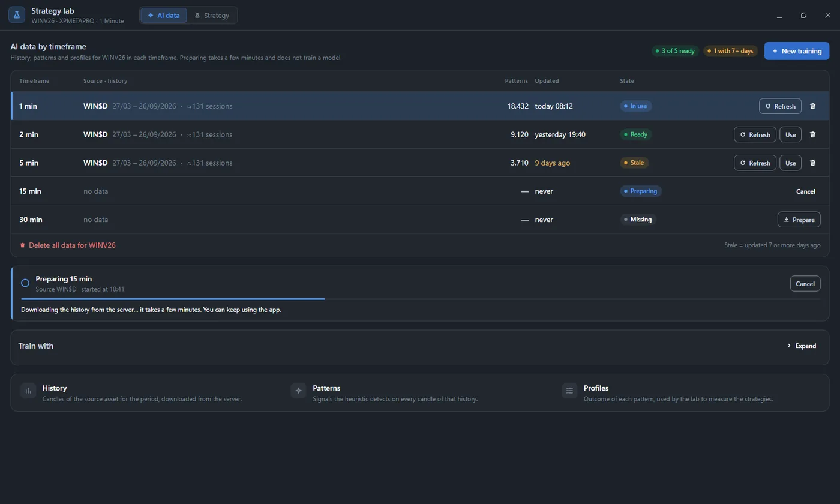
Task: Click the Strategy lab flask icon
Action: 17,15
